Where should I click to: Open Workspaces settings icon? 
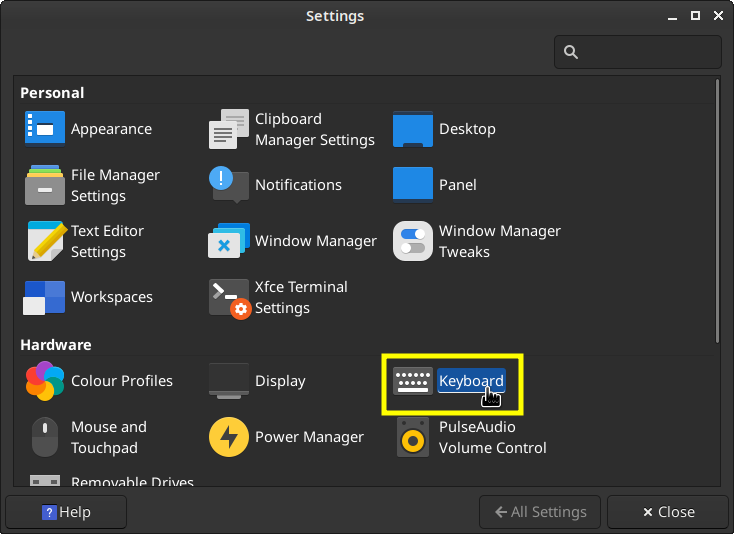coord(45,297)
